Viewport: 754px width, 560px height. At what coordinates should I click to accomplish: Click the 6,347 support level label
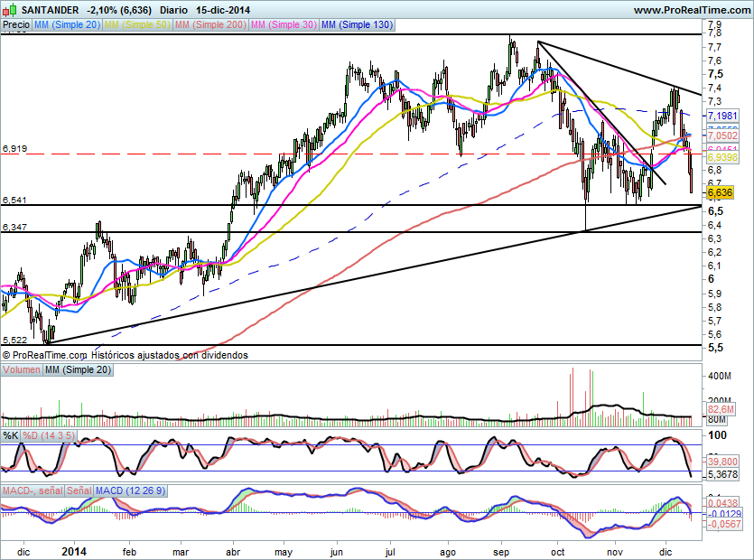click(14, 227)
